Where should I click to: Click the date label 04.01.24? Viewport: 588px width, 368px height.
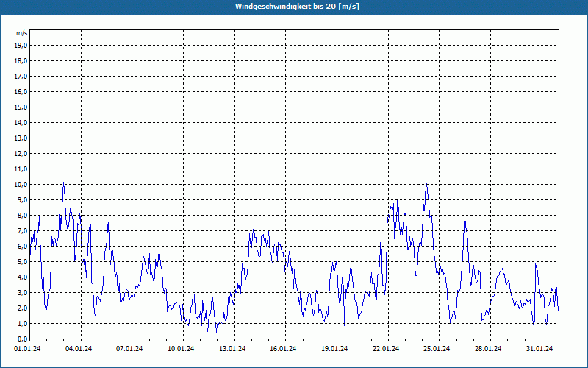click(79, 349)
